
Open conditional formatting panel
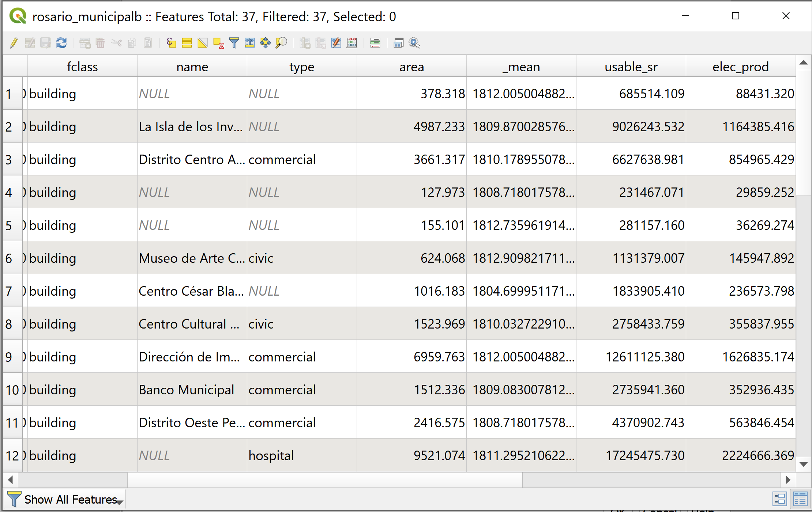375,43
